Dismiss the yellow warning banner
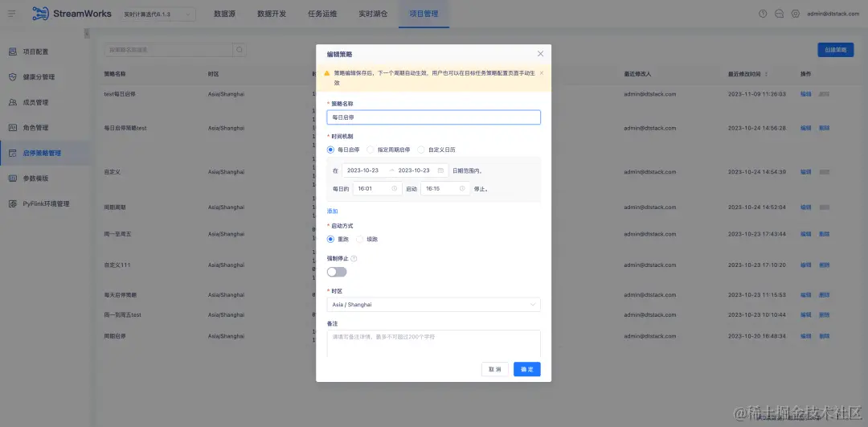This screenshot has width=868, height=427. [542, 73]
